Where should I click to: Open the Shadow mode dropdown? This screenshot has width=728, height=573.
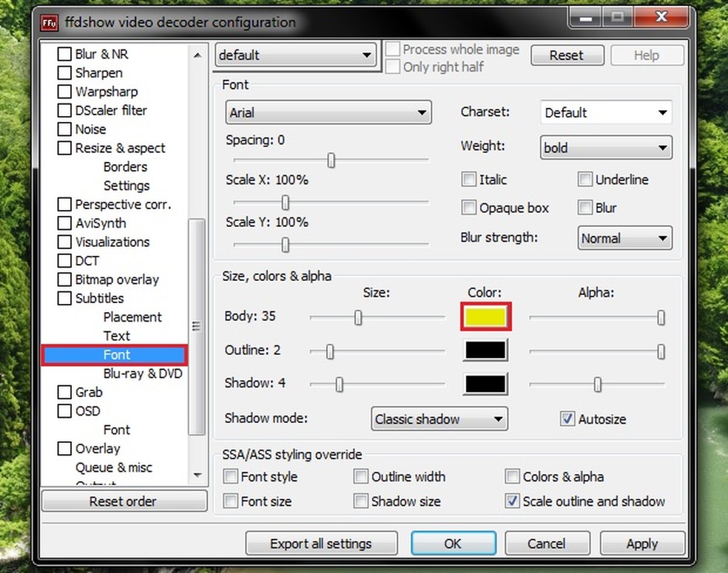click(x=439, y=418)
